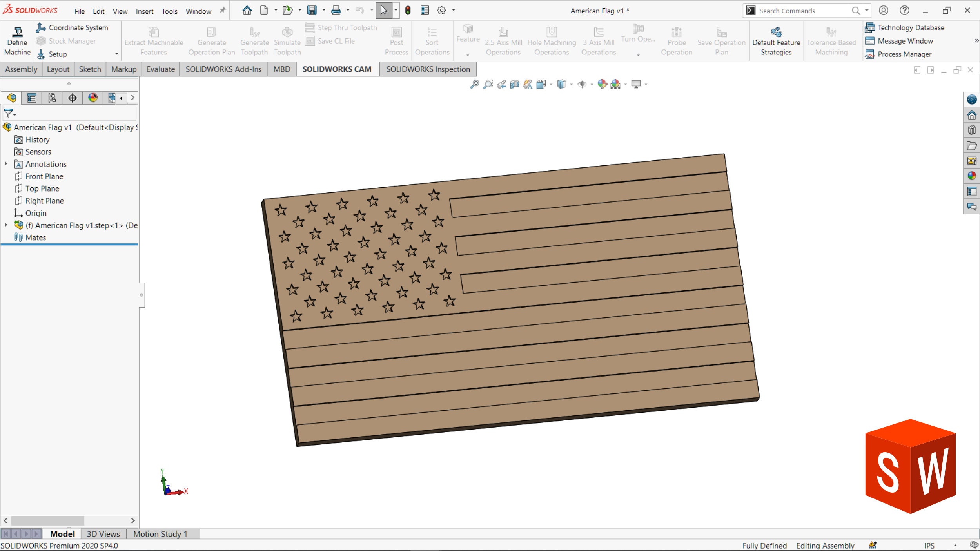Expand the American Flag v1.step tree node
This screenshot has height=551, width=980.
point(5,225)
